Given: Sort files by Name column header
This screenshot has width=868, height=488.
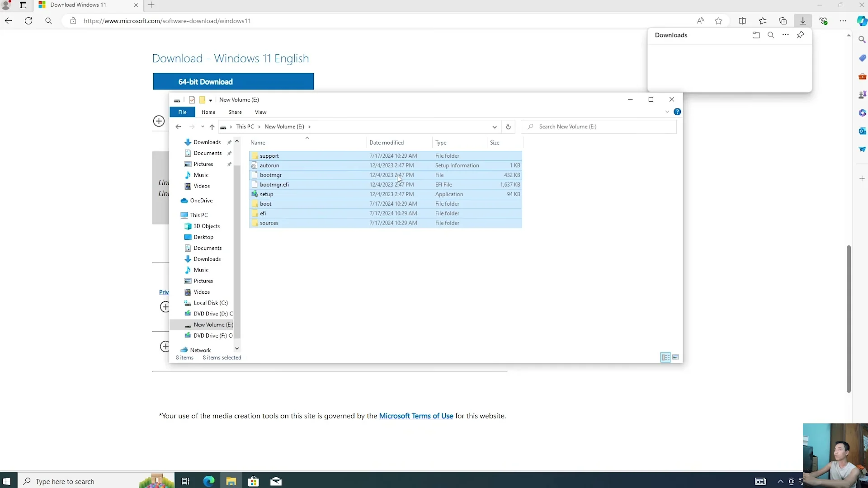Looking at the screenshot, I should coord(307,143).
